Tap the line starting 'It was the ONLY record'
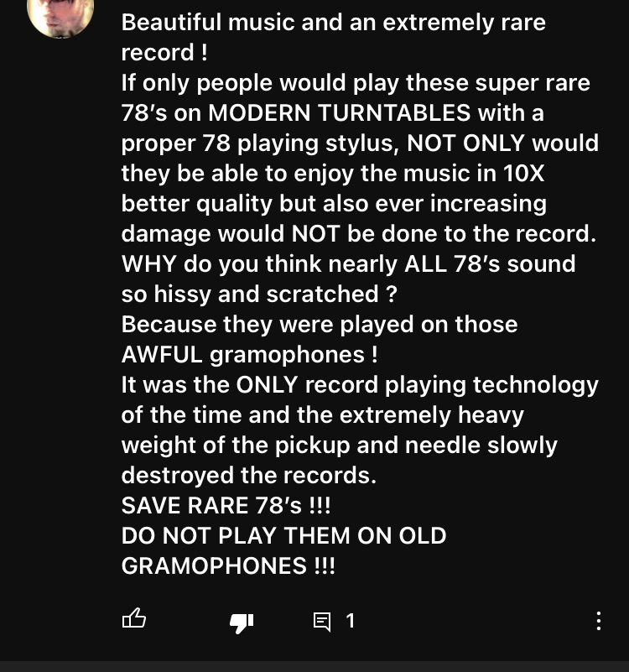 point(360,385)
